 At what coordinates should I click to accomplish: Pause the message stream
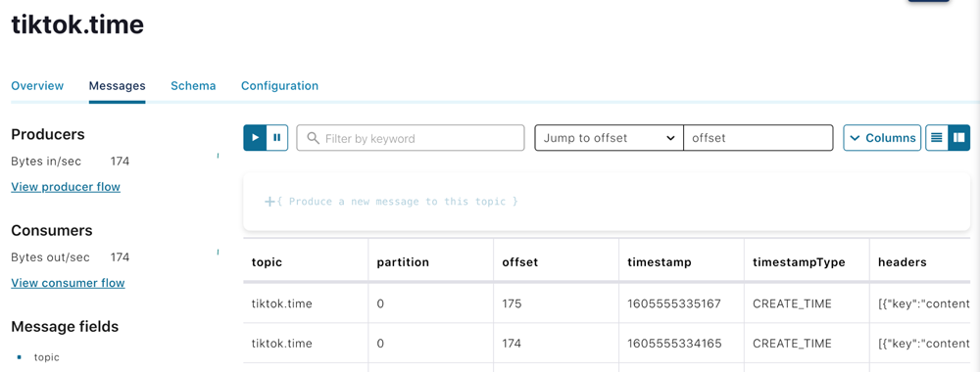[277, 138]
